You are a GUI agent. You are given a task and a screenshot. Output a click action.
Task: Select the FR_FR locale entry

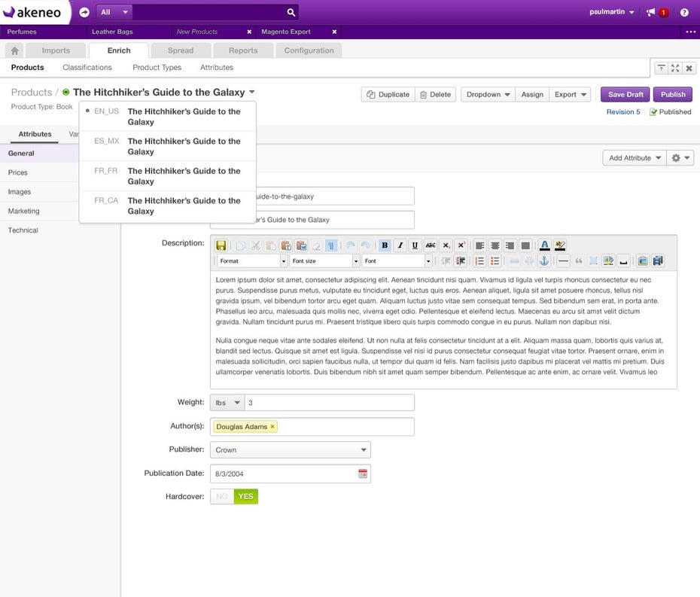(167, 176)
